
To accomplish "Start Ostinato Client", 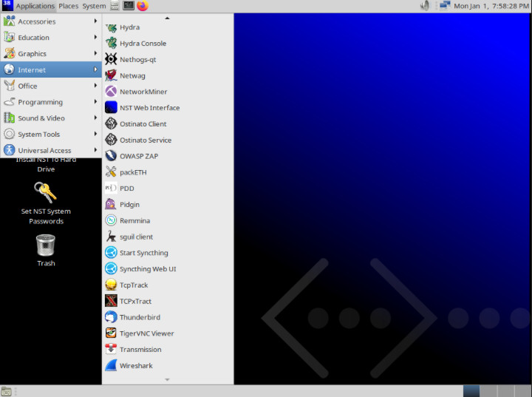I will point(168,124).
